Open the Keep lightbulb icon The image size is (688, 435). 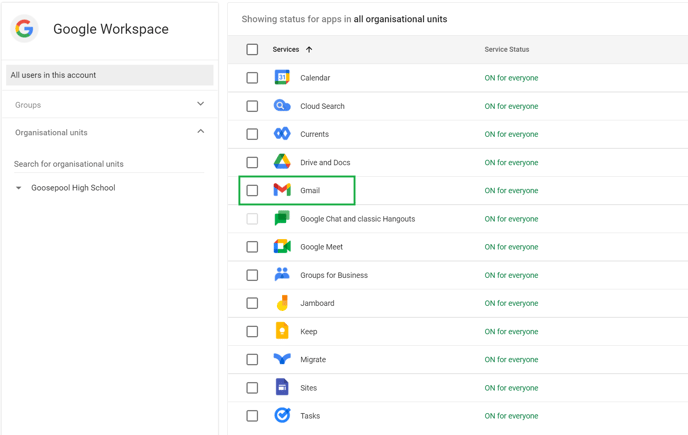click(282, 331)
